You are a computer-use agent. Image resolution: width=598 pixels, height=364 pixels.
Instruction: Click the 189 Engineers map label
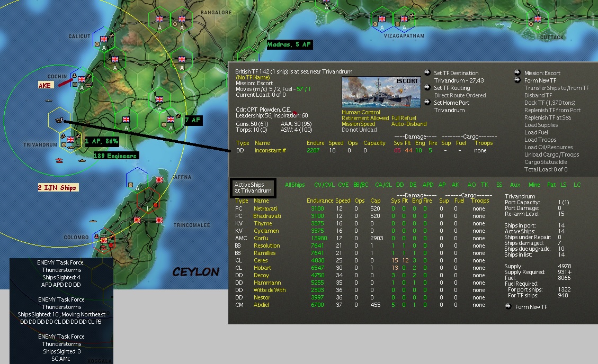(x=115, y=156)
